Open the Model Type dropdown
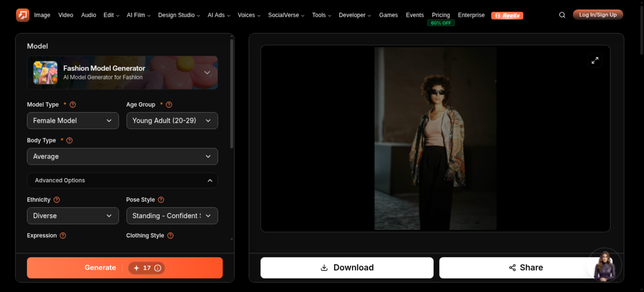The width and height of the screenshot is (644, 292). (73, 121)
